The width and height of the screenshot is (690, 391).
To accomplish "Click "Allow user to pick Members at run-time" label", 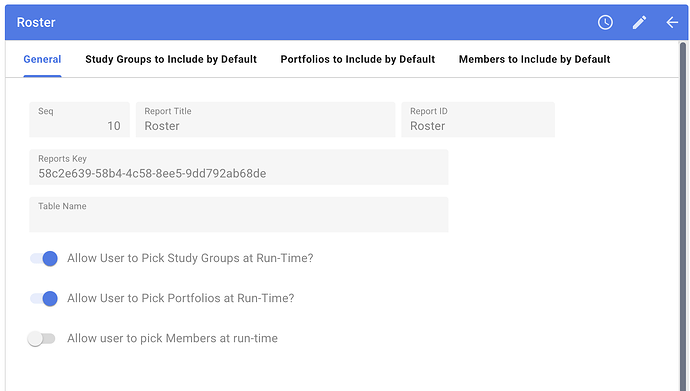I will tap(172, 338).
